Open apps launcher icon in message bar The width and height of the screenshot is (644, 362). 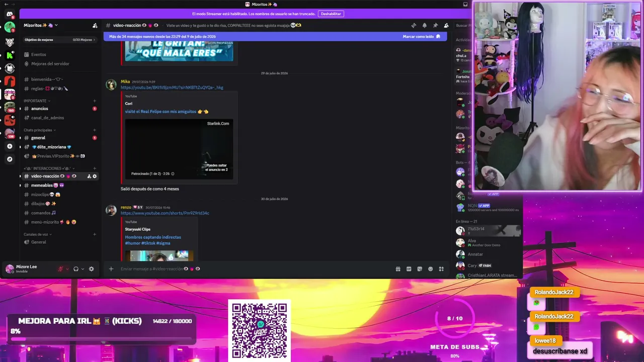coord(441,269)
